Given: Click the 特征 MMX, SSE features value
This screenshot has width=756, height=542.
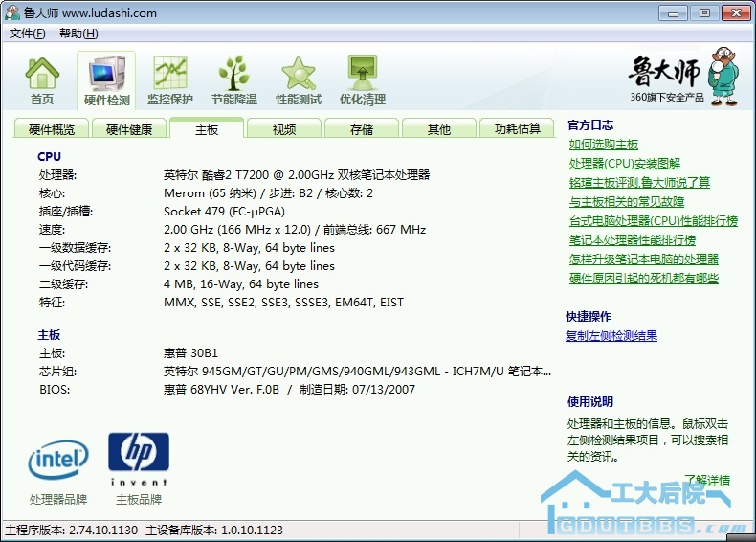Looking at the screenshot, I should pos(283,303).
